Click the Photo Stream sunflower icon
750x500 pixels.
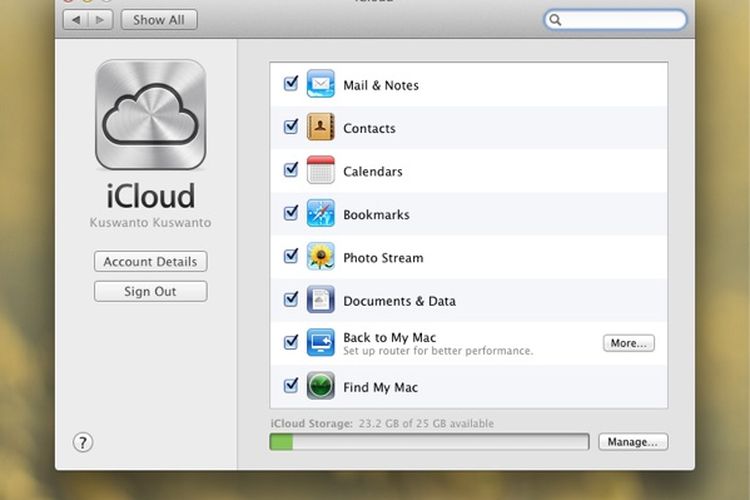[x=320, y=256]
